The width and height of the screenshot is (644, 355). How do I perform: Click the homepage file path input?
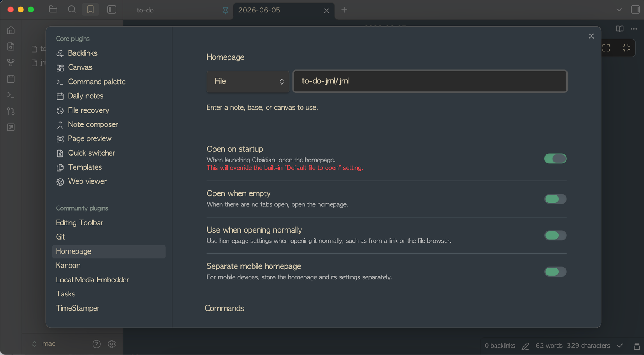pyautogui.click(x=430, y=81)
